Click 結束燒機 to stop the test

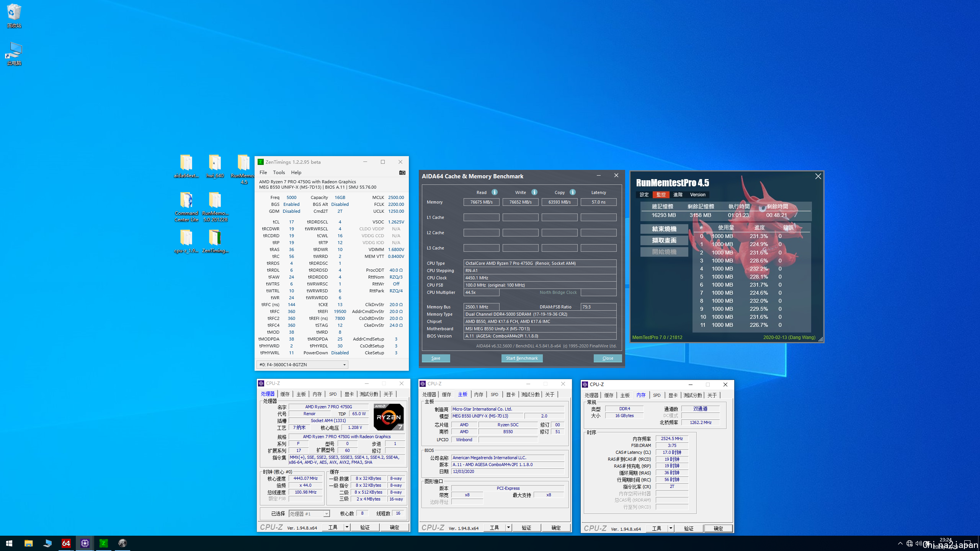click(664, 229)
